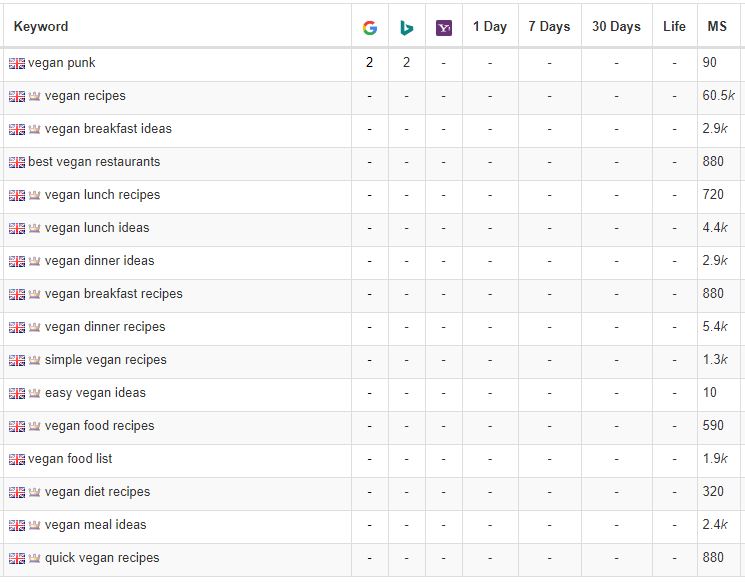Click the crown icon beside vegan diet recipes
745x583 pixels.
[34, 492]
